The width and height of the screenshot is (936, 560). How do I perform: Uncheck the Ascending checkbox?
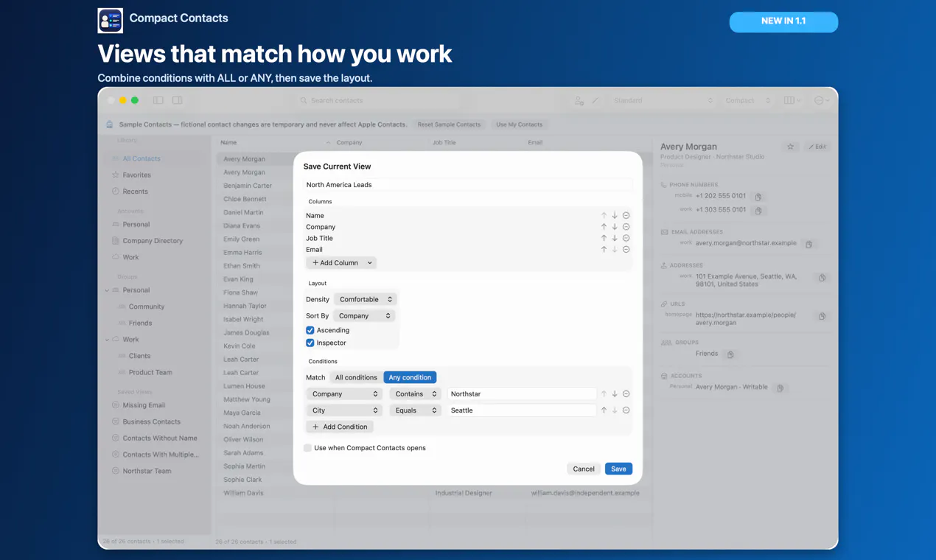pos(310,330)
